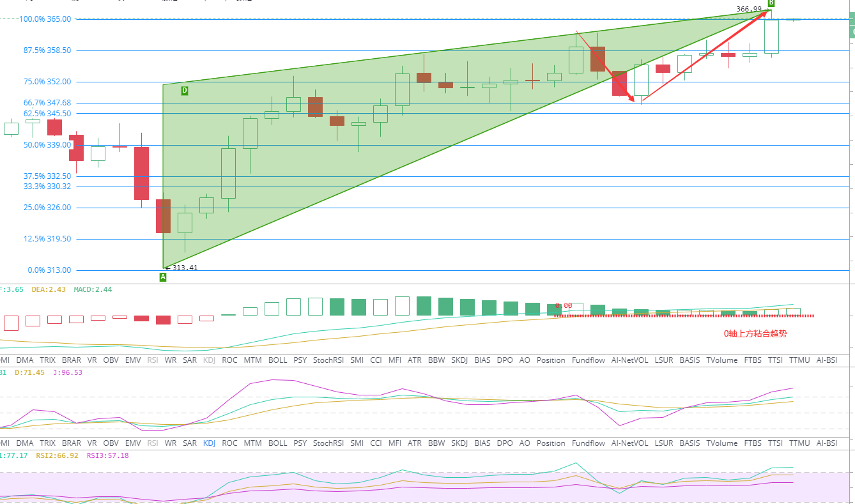Switch to SKDJ tab below MACD chart

[459, 360]
